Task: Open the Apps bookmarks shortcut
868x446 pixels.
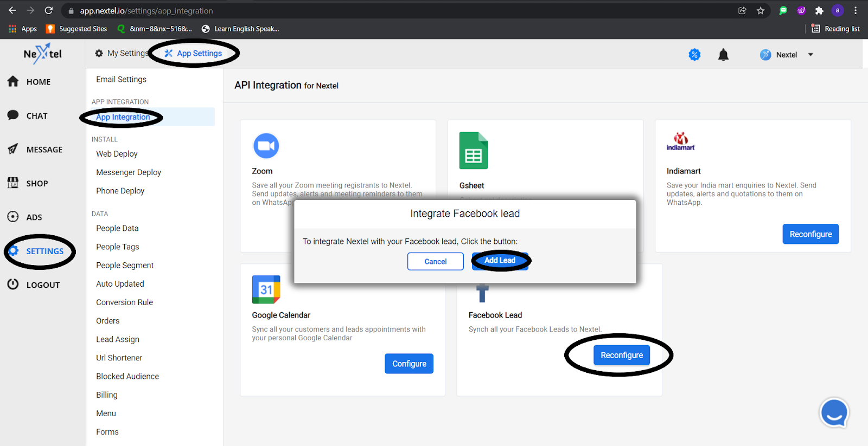Action: (x=23, y=29)
